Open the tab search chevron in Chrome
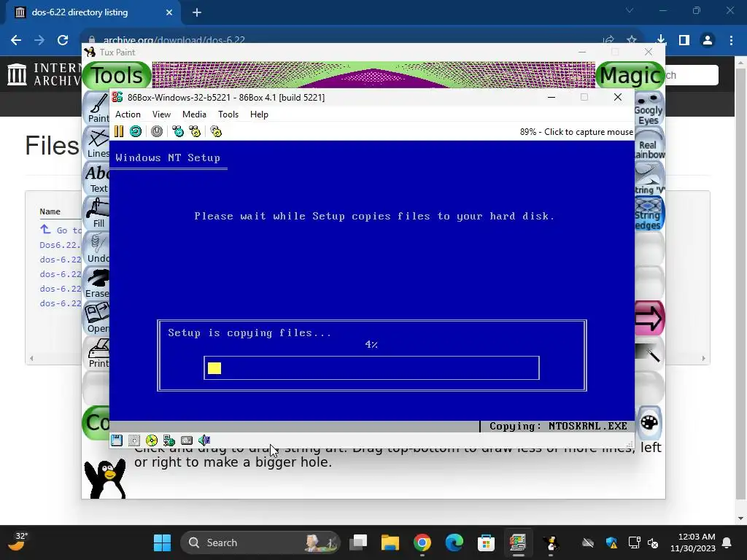The width and height of the screenshot is (747, 560). tap(630, 10)
